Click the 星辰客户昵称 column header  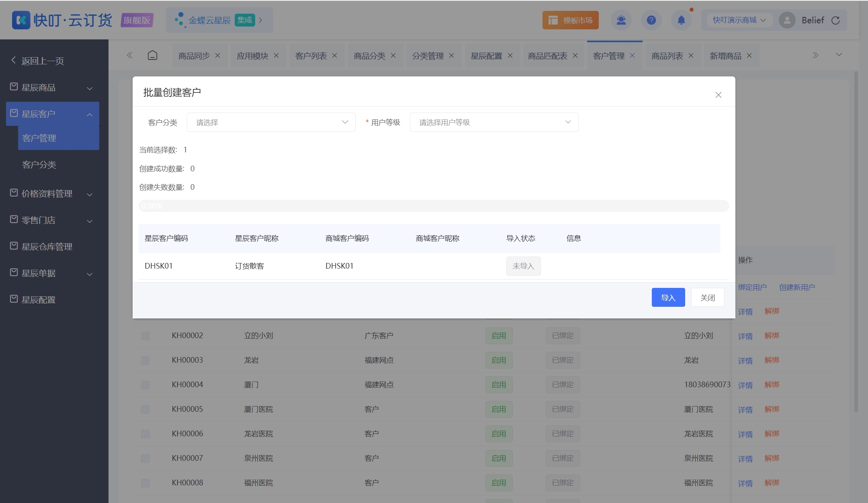[256, 238]
